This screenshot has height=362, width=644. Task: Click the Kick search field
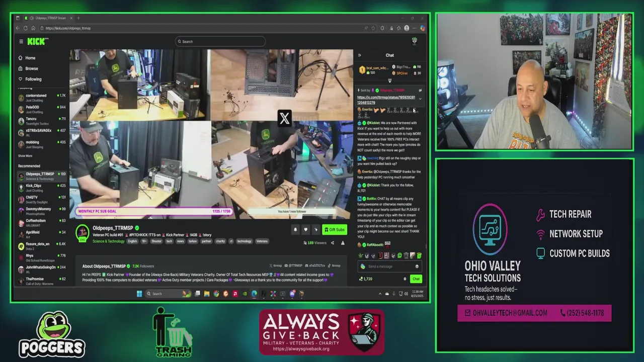(x=220, y=42)
